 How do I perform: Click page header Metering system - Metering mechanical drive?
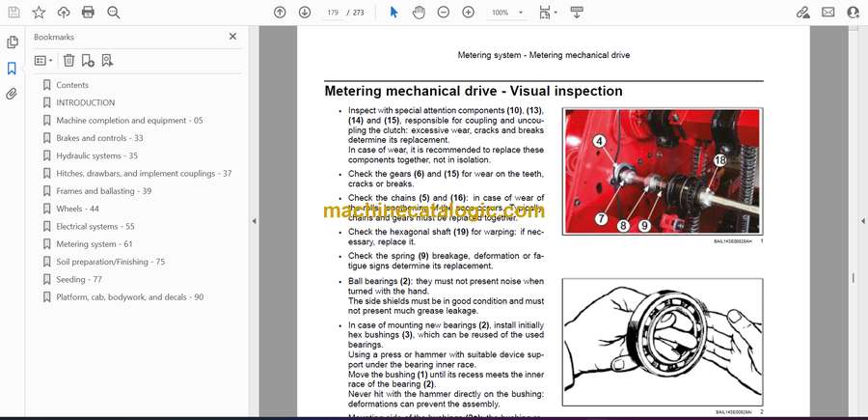click(x=544, y=55)
